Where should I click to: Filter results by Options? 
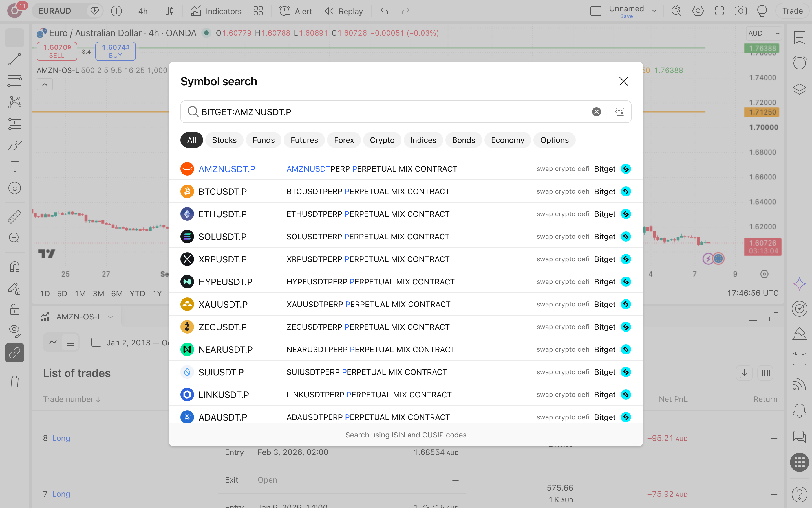click(x=554, y=140)
